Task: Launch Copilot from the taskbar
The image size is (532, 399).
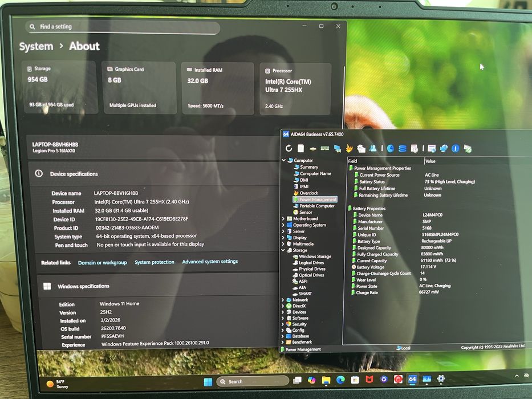Action: (311, 380)
